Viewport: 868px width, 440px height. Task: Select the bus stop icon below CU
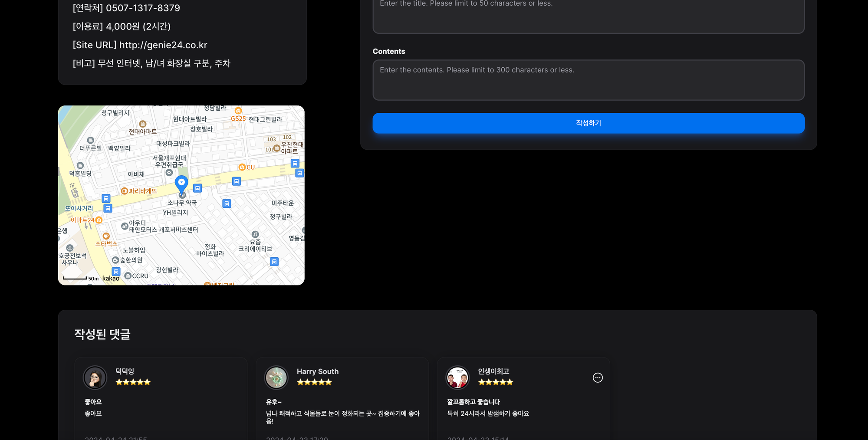point(237,181)
